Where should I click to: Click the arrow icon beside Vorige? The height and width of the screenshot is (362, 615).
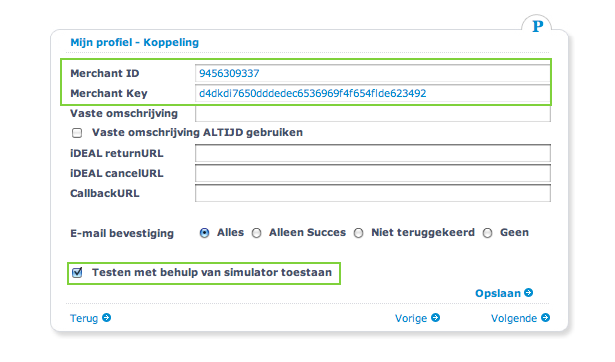pyautogui.click(x=435, y=317)
